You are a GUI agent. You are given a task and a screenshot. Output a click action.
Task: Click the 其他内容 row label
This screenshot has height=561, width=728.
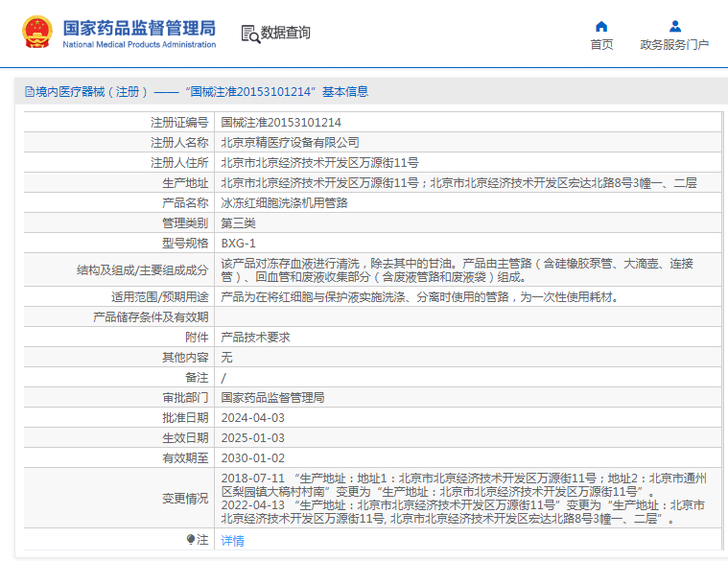(185, 358)
